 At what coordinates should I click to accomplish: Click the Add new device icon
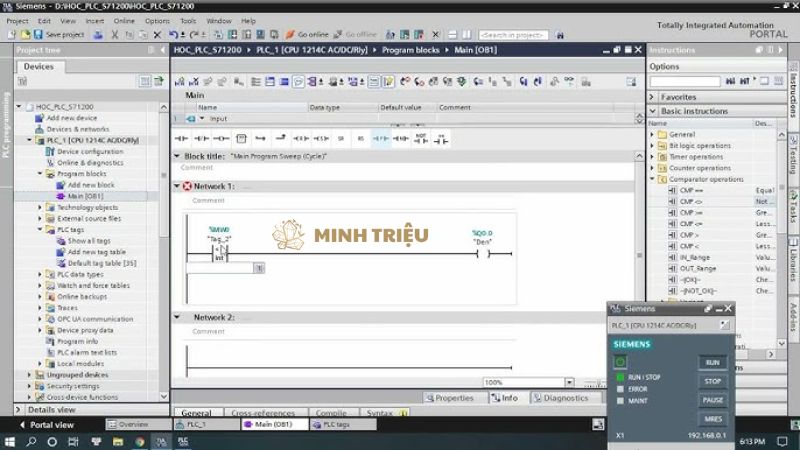coord(40,118)
